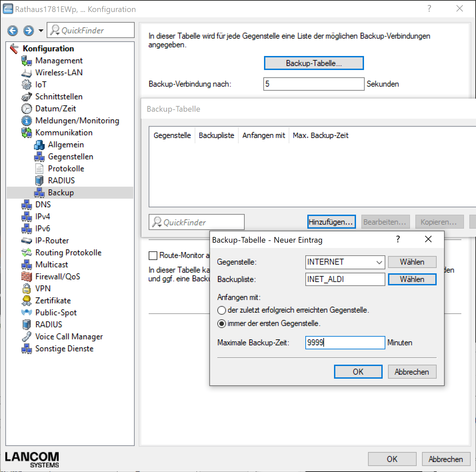Collapse the Kommunikation tree branch

pos(64,132)
